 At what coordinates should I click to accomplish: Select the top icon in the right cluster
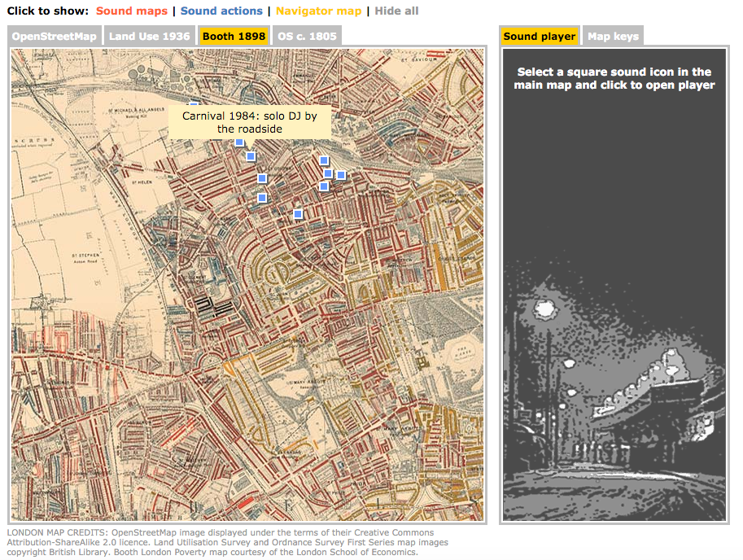324,160
